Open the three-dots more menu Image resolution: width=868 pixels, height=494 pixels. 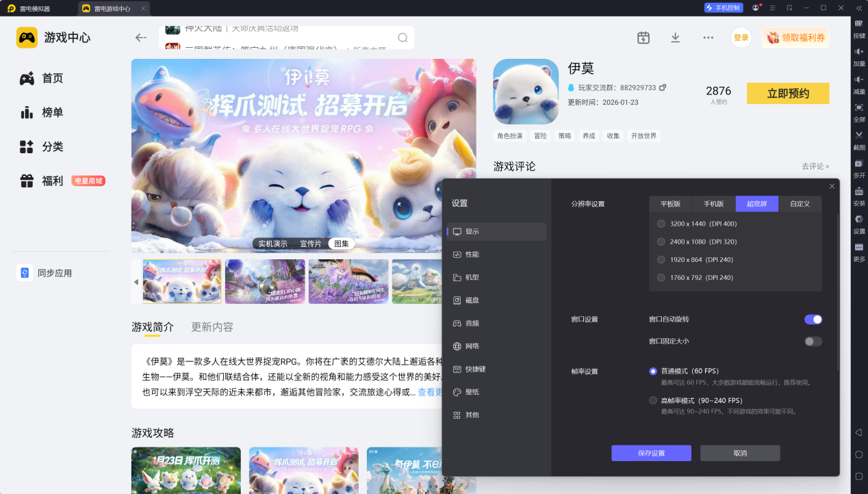[709, 38]
